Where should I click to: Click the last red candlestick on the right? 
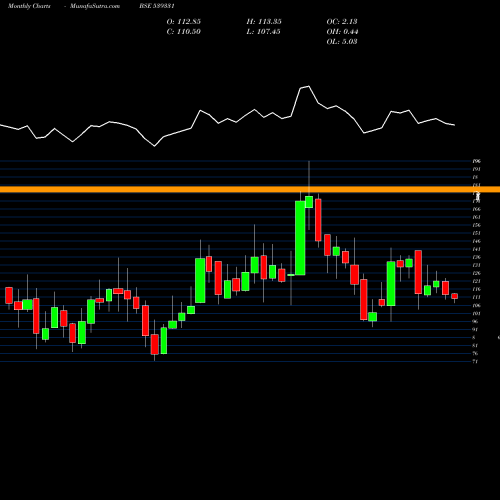(455, 296)
